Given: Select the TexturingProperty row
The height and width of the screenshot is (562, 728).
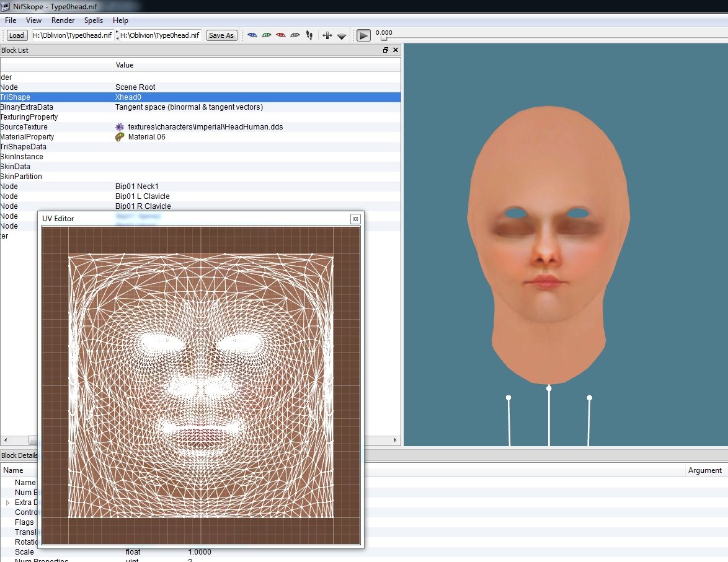Looking at the screenshot, I should coord(200,117).
